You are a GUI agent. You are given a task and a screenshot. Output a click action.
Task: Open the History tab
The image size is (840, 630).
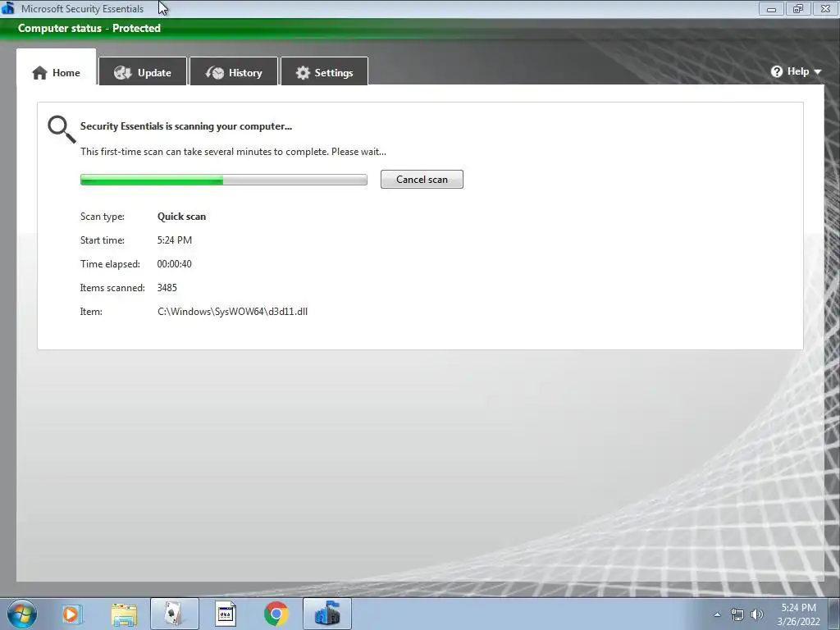(x=234, y=71)
